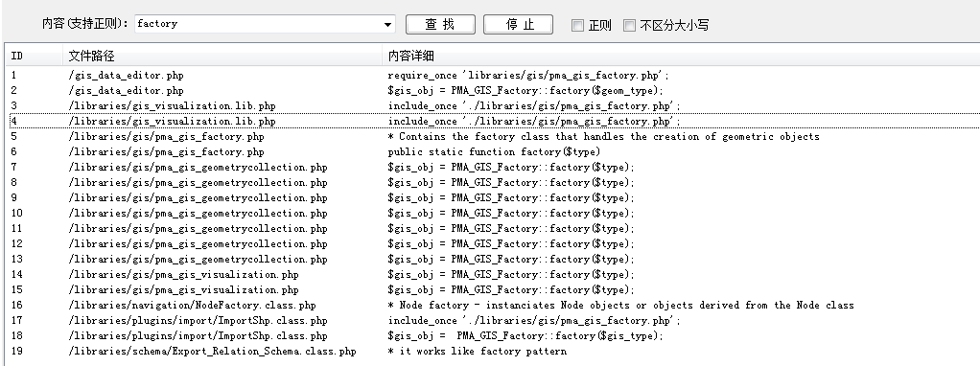
Task: Click ID number 19 cell
Action: 17,351
